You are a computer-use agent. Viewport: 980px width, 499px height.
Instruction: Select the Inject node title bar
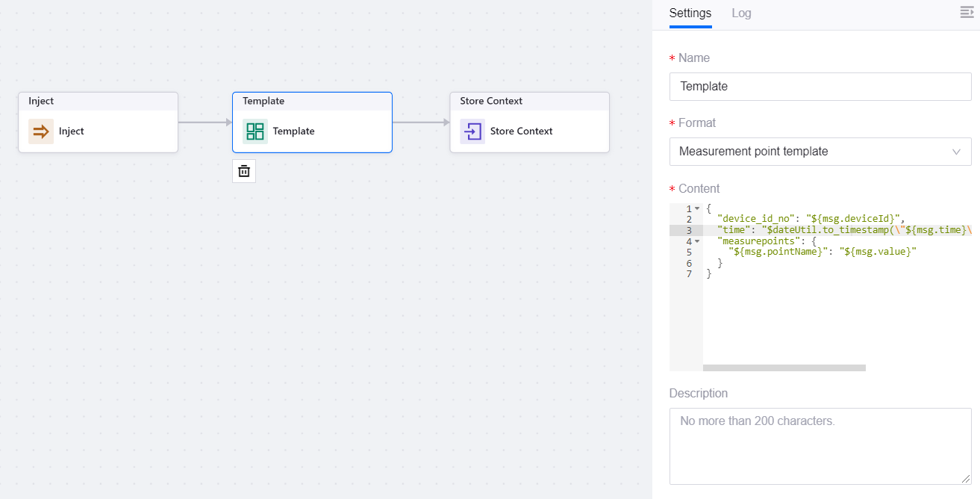98,102
